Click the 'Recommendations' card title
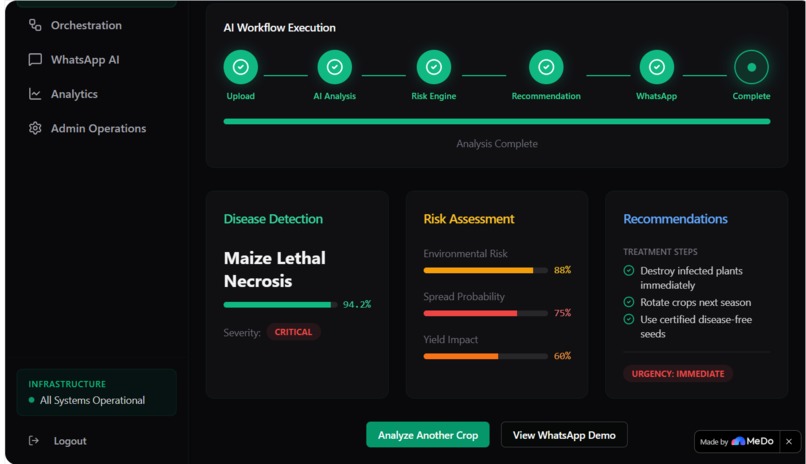This screenshot has width=806, height=464. click(x=675, y=219)
